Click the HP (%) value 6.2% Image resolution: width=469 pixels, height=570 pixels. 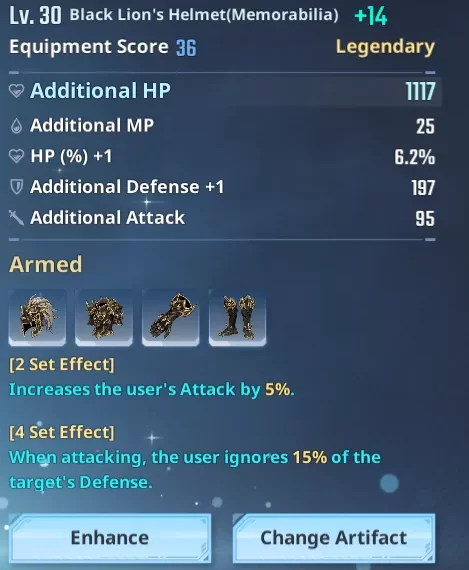click(x=414, y=157)
